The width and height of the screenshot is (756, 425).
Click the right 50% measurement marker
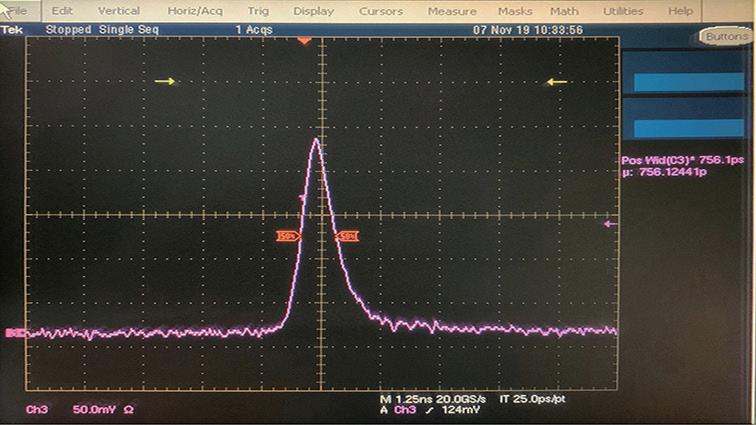[x=348, y=236]
